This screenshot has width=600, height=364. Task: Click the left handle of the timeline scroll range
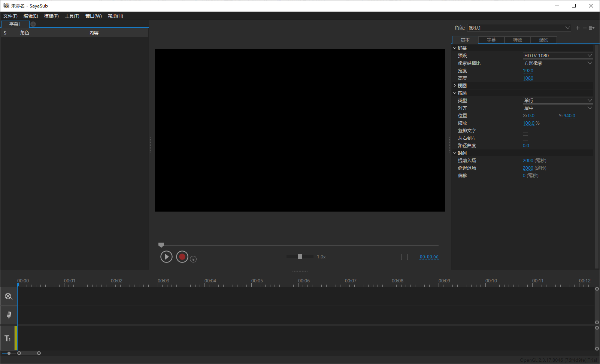(x=19, y=353)
